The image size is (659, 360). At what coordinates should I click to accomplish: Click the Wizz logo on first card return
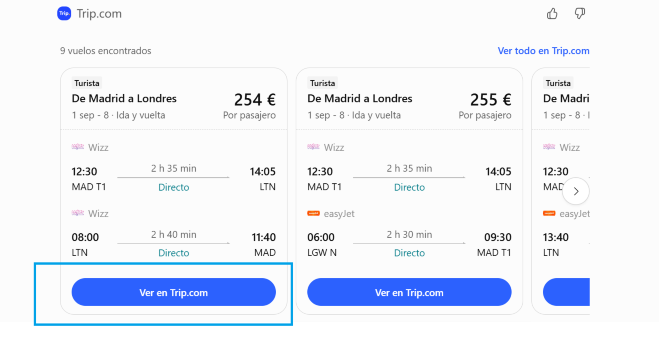click(x=78, y=213)
